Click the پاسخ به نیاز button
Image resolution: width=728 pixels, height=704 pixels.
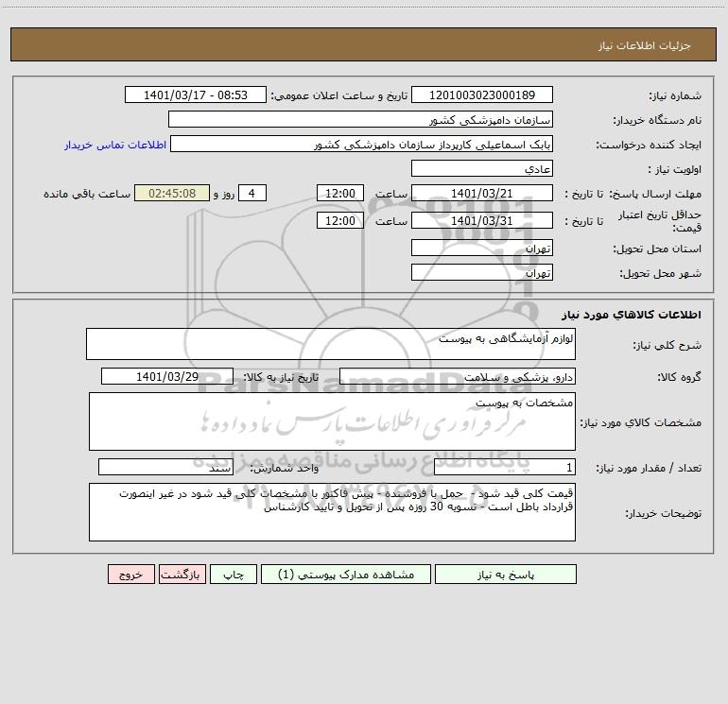click(506, 574)
